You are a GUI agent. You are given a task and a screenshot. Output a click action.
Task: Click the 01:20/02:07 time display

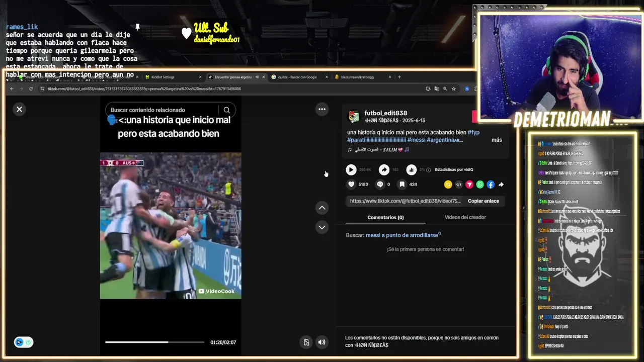pyautogui.click(x=223, y=342)
